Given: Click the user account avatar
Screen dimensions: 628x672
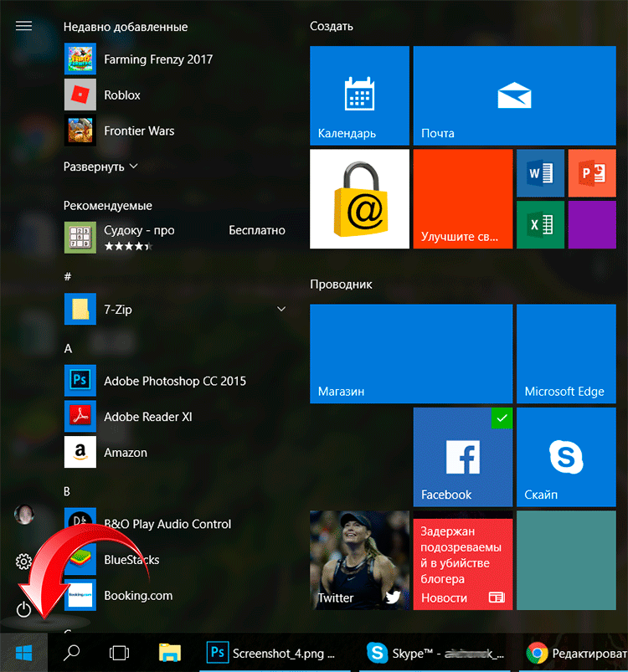Looking at the screenshot, I should pos(24,514).
